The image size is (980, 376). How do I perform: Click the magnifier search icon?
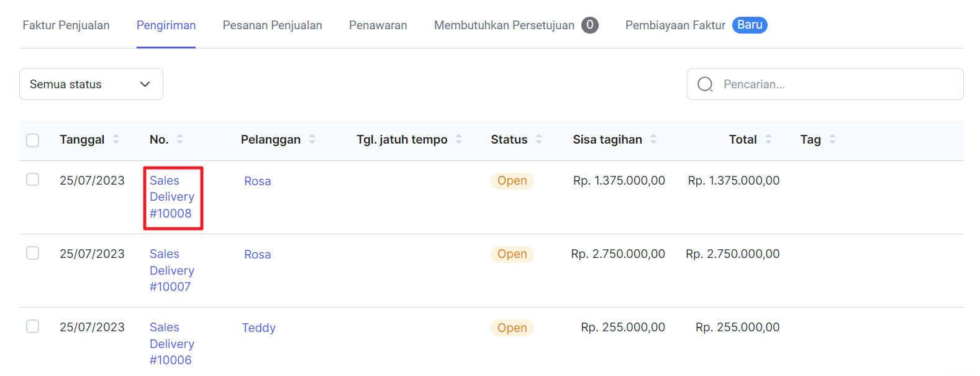coord(705,85)
